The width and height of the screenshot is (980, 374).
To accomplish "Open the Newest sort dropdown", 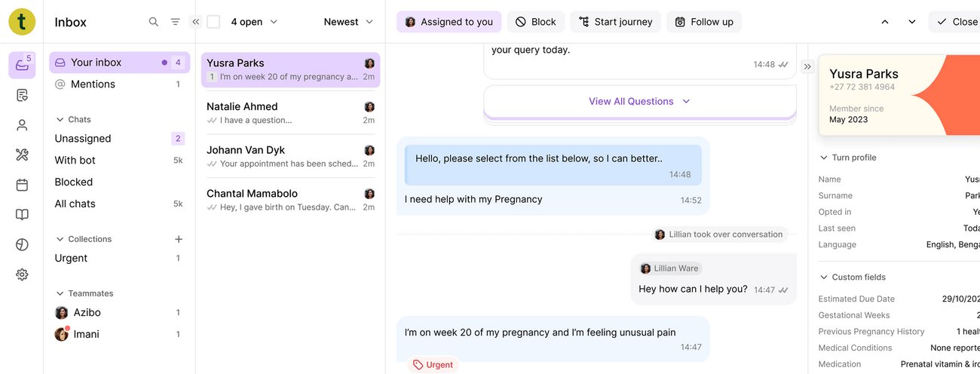I will (348, 22).
